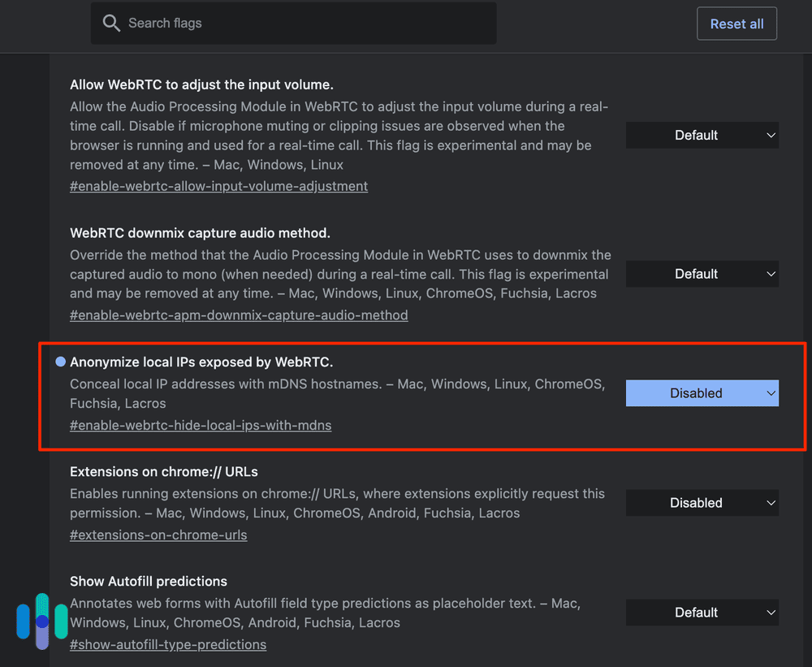Open the #enable-webrtc-allow-input-volume-adjustment link

[x=218, y=186]
